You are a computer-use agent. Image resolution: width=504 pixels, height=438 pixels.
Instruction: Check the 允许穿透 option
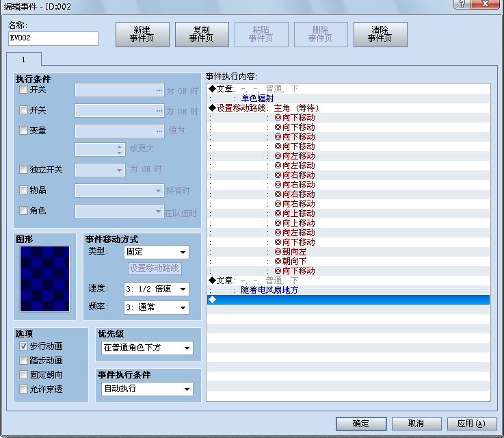[23, 389]
